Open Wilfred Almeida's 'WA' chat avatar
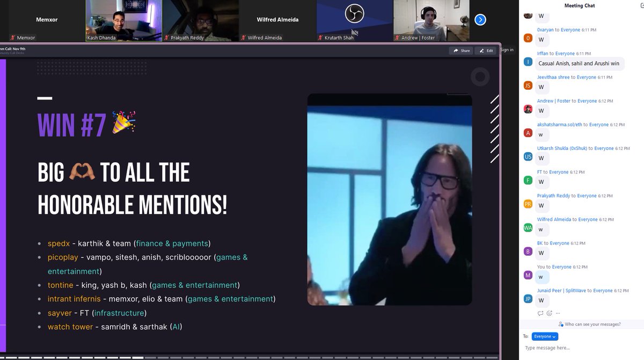Screen dimensions: 644x360 click(528, 228)
